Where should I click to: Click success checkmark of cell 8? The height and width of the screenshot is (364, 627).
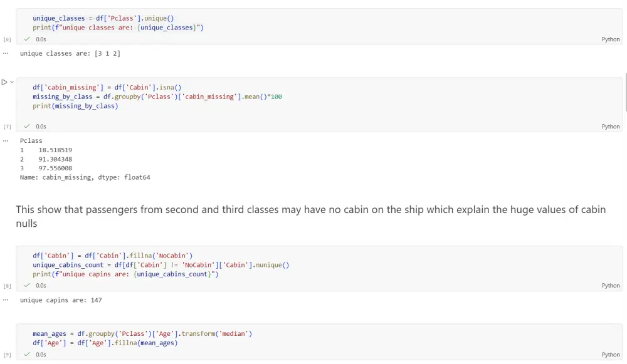(x=27, y=285)
